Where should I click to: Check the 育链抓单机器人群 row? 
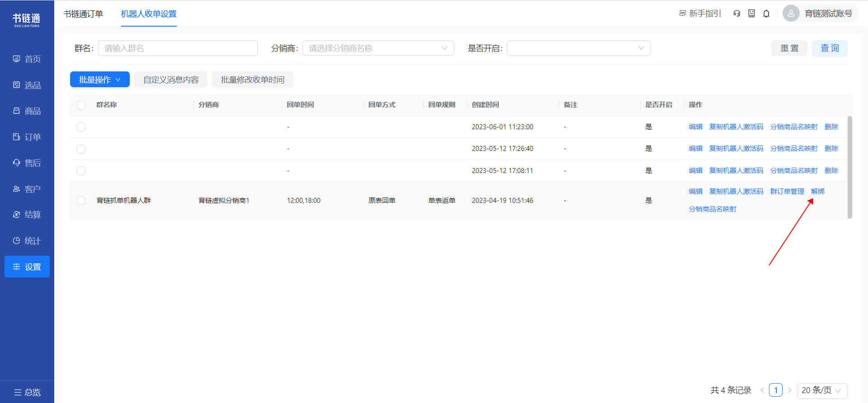coord(81,201)
